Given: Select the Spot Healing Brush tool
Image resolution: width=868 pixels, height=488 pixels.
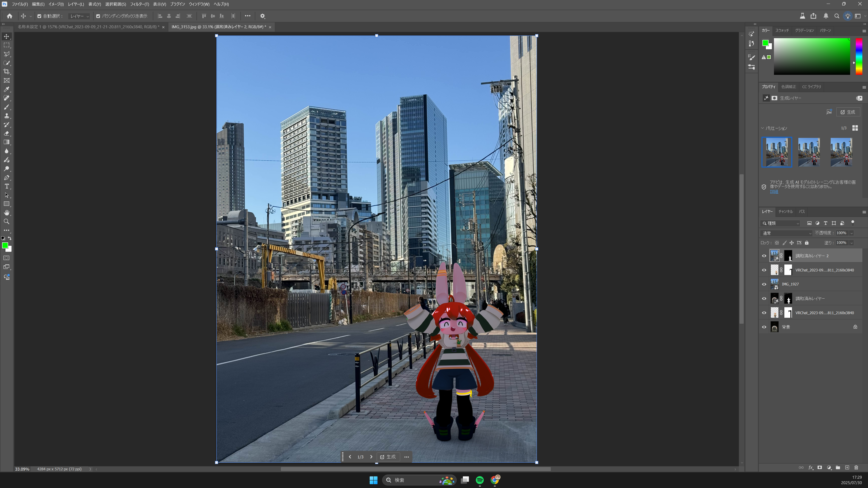Looking at the screenshot, I should [6, 98].
